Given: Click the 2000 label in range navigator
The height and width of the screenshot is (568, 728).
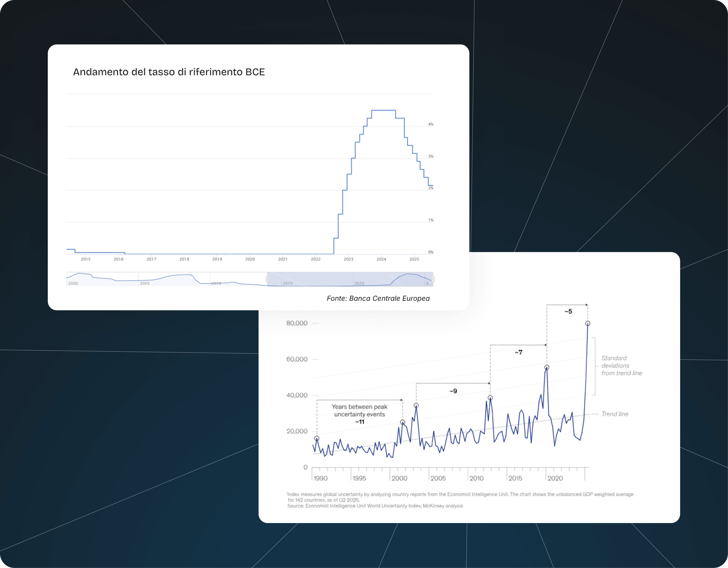Looking at the screenshot, I should 73,283.
